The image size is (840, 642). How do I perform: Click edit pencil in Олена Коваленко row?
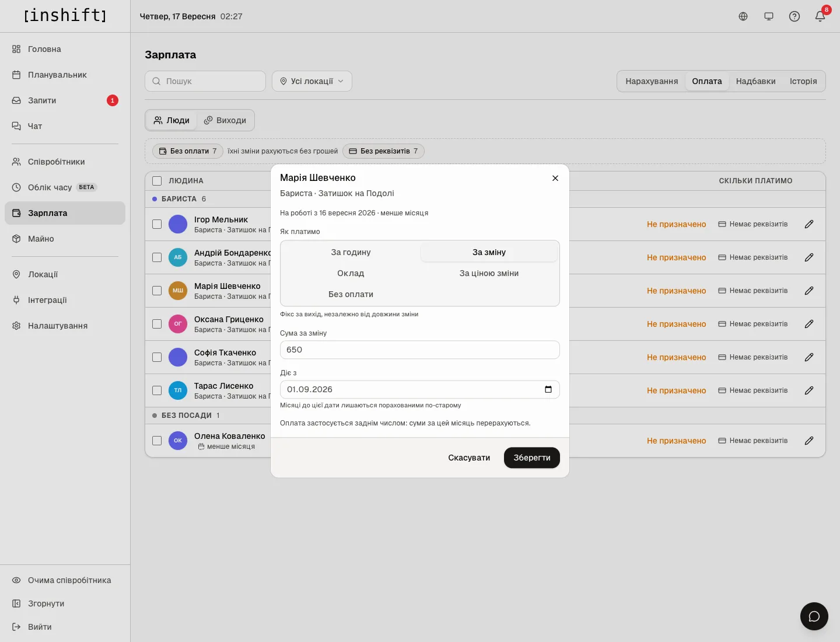coord(809,441)
